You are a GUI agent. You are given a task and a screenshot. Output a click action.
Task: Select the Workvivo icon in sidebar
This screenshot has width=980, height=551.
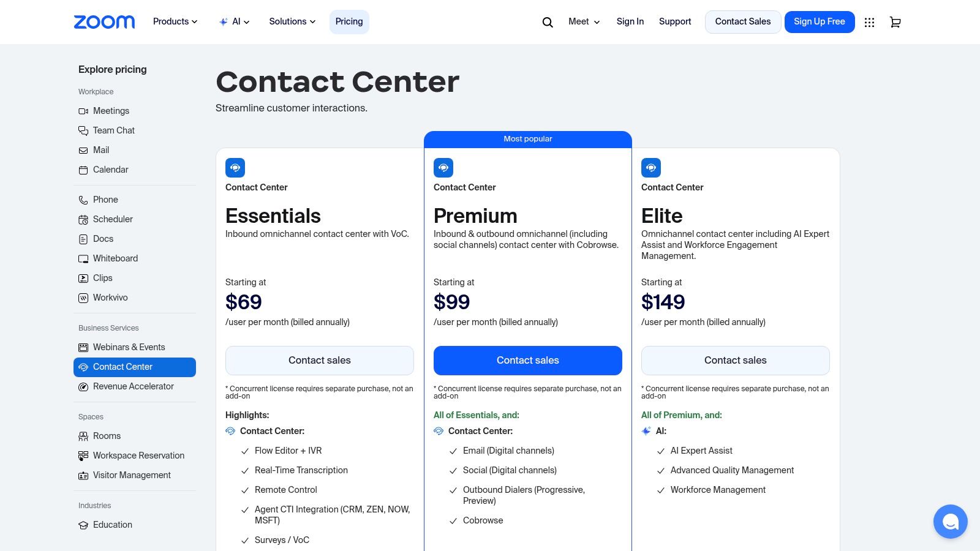(83, 298)
